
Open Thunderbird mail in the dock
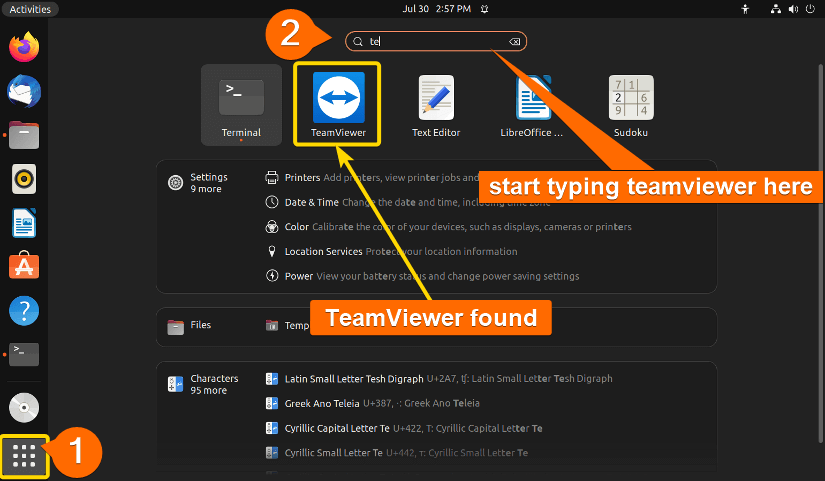(24, 91)
